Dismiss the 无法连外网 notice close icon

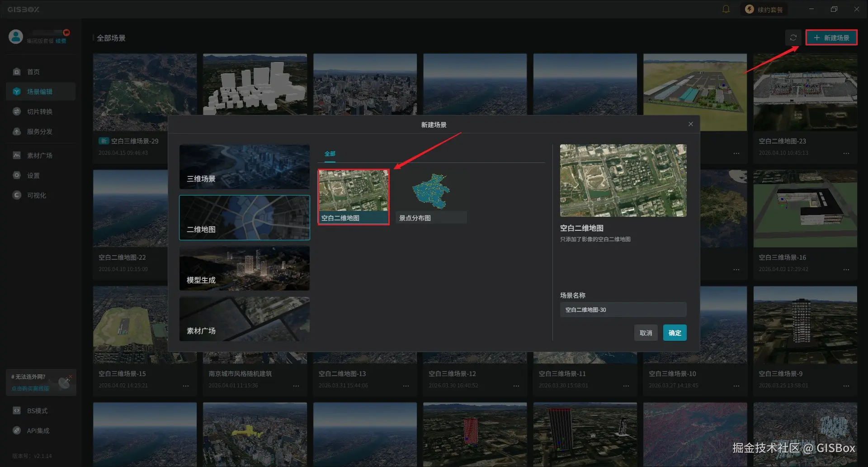point(71,376)
